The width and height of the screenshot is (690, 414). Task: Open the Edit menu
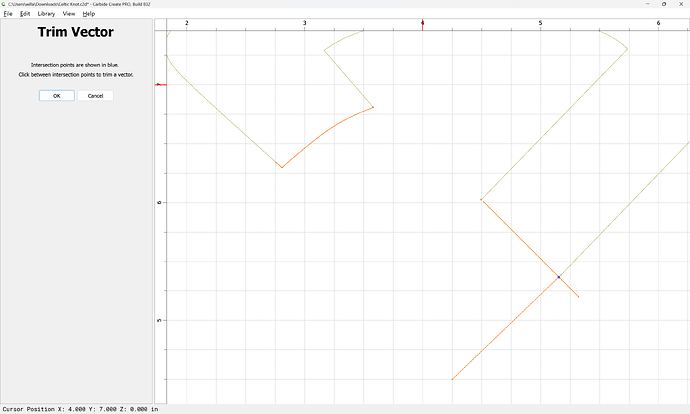[24, 14]
